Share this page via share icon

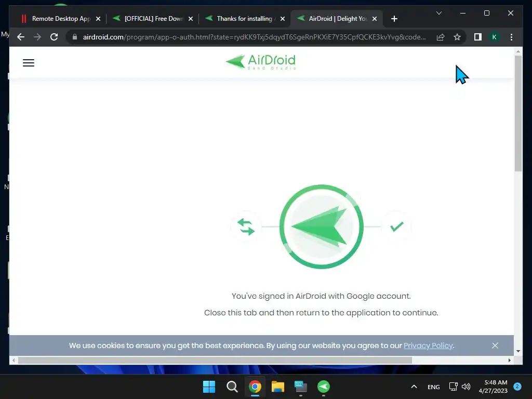pos(441,37)
